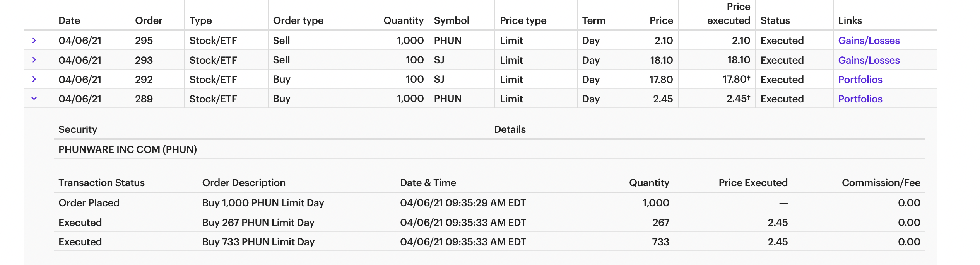Collapse order 289 PHUN buy details
The height and width of the screenshot is (265, 980).
pyautogui.click(x=34, y=99)
